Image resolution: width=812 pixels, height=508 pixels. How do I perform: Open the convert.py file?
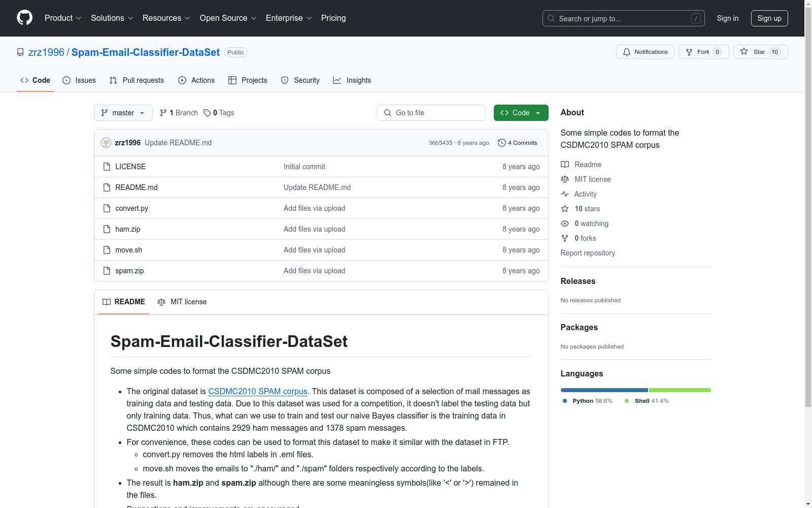[x=132, y=208]
